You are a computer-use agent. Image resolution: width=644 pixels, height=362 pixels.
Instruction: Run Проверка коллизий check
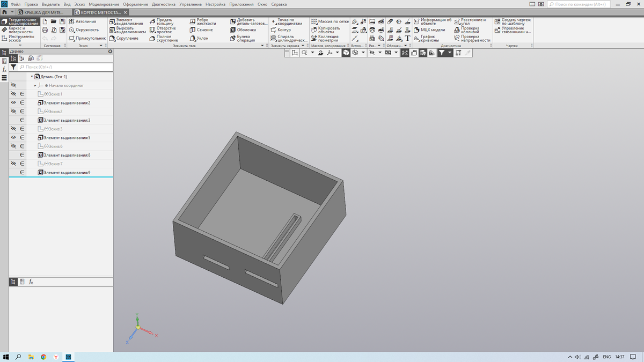[466, 30]
